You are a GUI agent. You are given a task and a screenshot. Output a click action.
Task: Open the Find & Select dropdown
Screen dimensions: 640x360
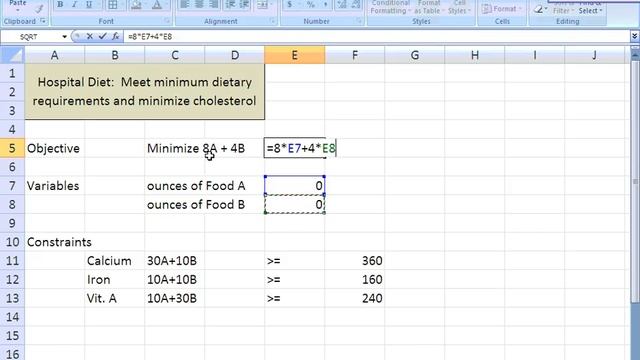click(590, 8)
